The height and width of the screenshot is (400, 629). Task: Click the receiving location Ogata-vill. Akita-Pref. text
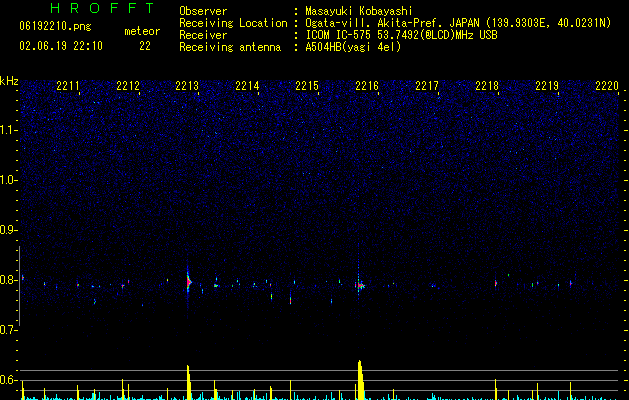458,23
